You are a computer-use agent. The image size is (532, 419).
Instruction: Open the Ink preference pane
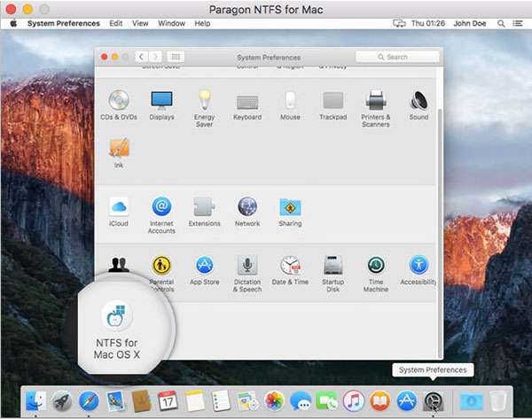pos(119,152)
